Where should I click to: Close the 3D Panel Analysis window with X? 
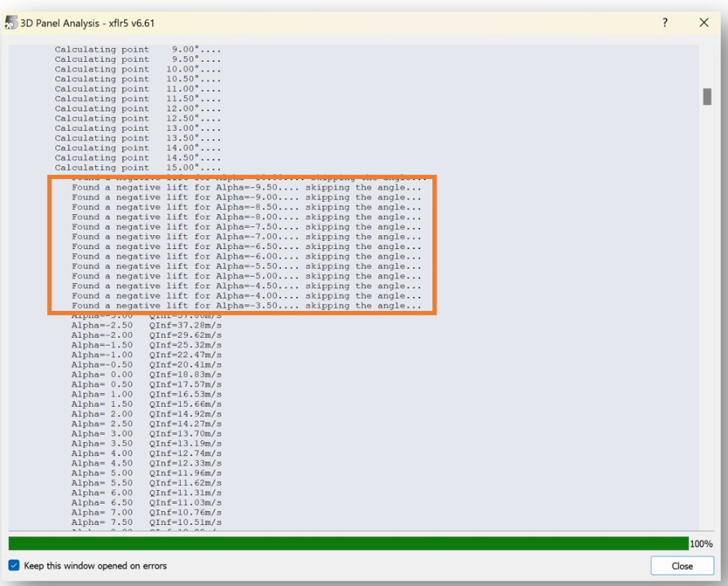click(704, 23)
